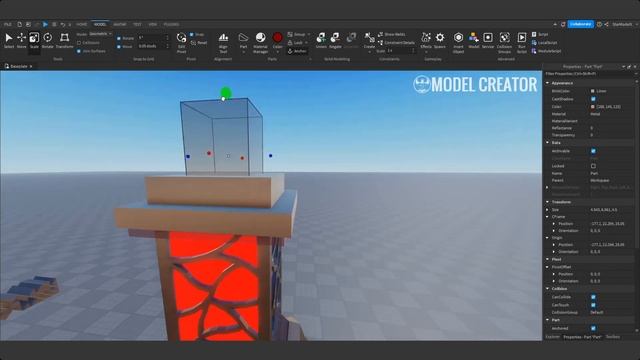Viewport: 640px width, 360px height.
Task: Click Reset pivot
Action: pos(199,42)
